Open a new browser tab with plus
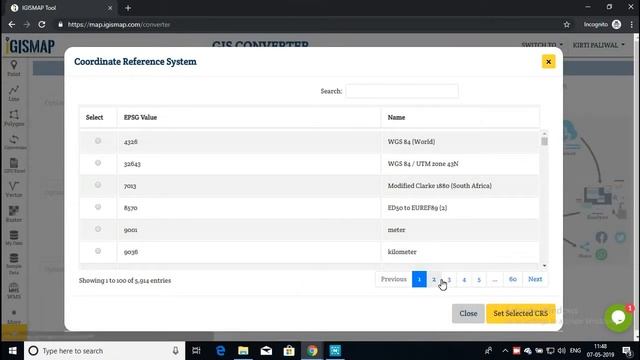 pos(128,8)
